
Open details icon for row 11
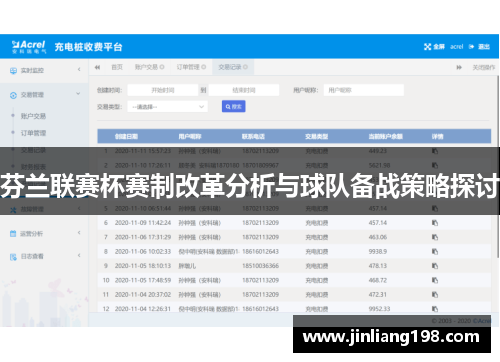tap(435, 294)
